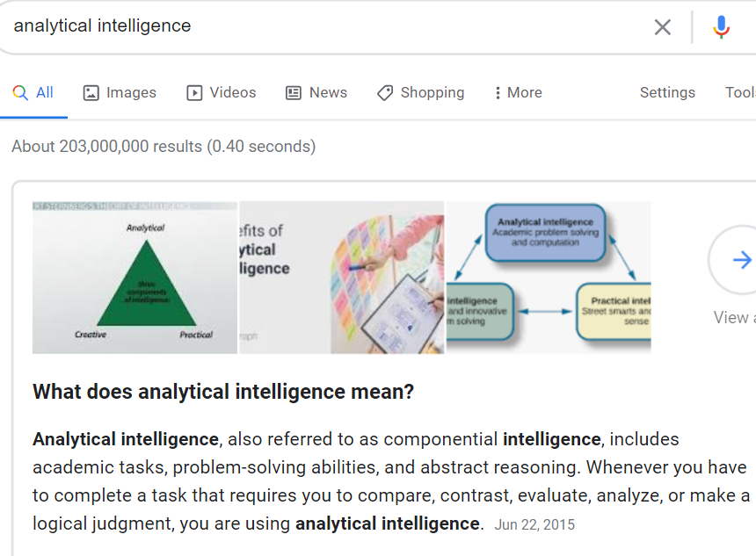Image resolution: width=756 pixels, height=556 pixels.
Task: Open the Analytical intelligence flow diagram image
Action: point(549,278)
